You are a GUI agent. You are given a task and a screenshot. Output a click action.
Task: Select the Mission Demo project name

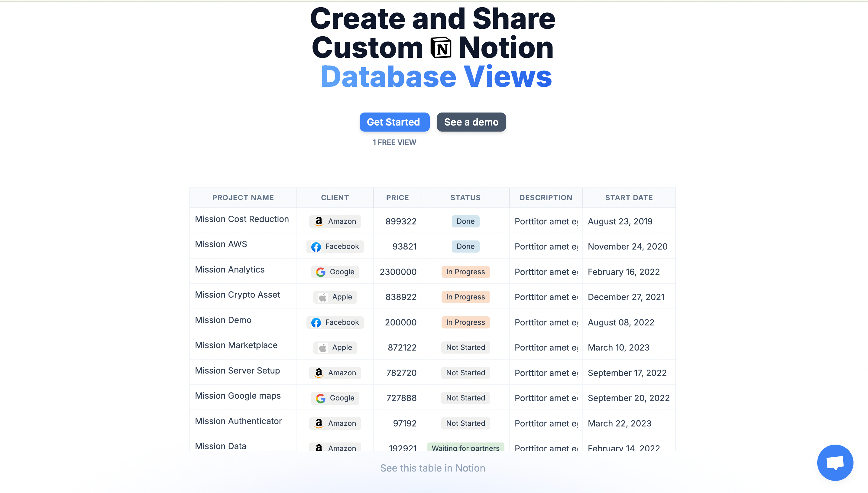223,320
